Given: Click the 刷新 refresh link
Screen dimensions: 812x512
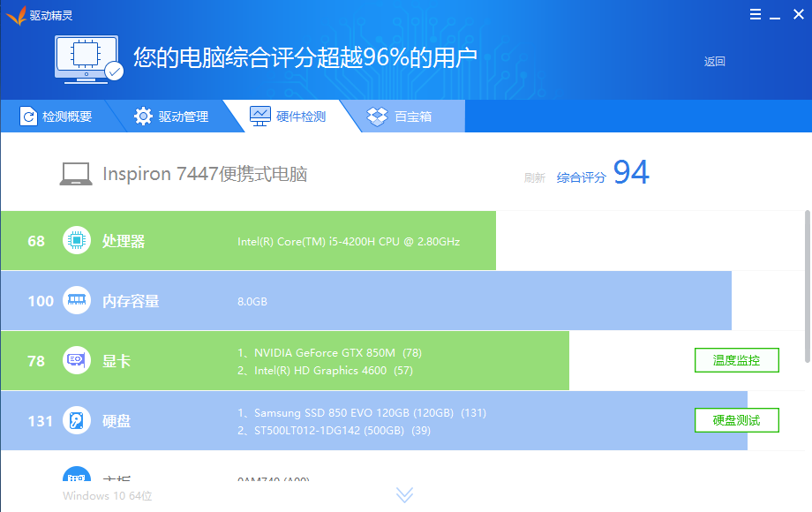Looking at the screenshot, I should [534, 177].
